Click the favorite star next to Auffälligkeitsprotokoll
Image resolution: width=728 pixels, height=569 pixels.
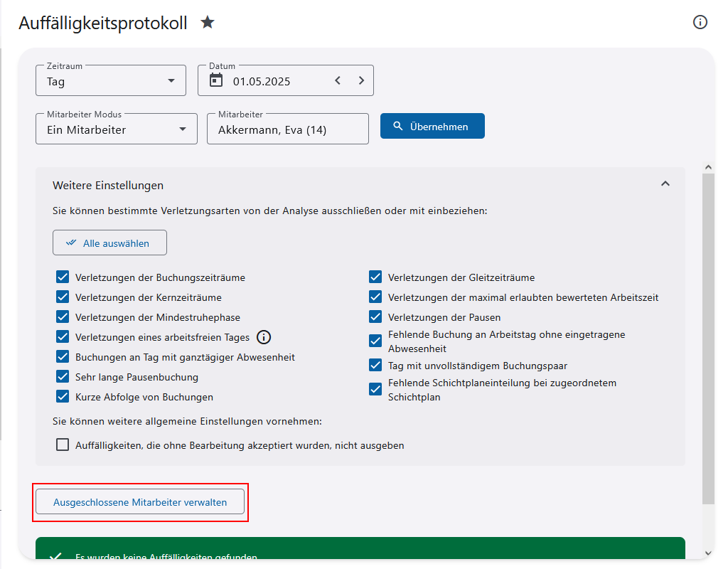(x=207, y=23)
